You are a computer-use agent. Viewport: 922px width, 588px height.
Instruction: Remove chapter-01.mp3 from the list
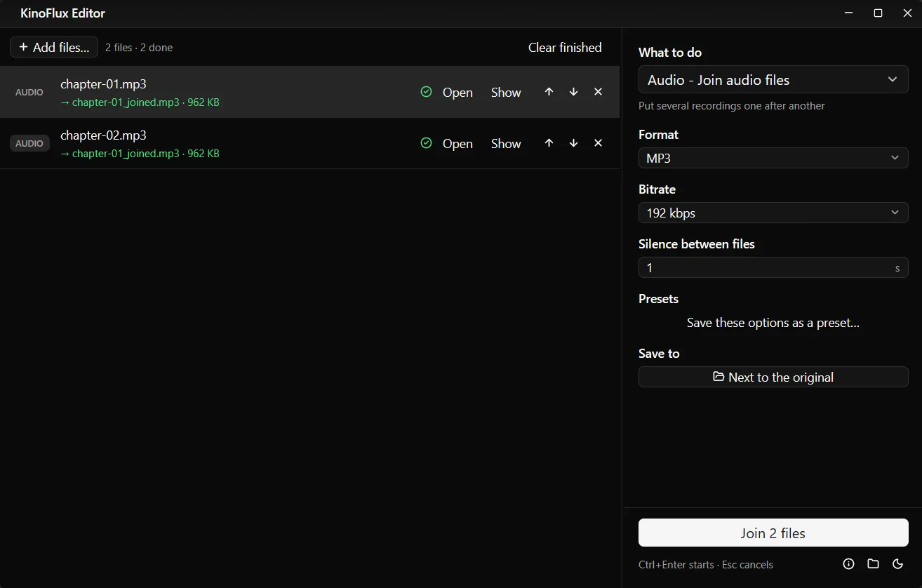pos(598,92)
